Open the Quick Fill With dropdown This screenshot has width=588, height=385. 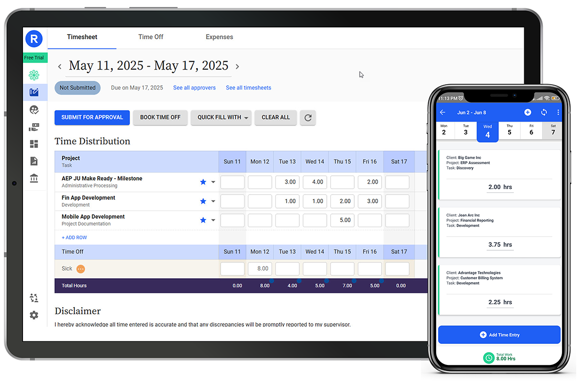tap(221, 118)
